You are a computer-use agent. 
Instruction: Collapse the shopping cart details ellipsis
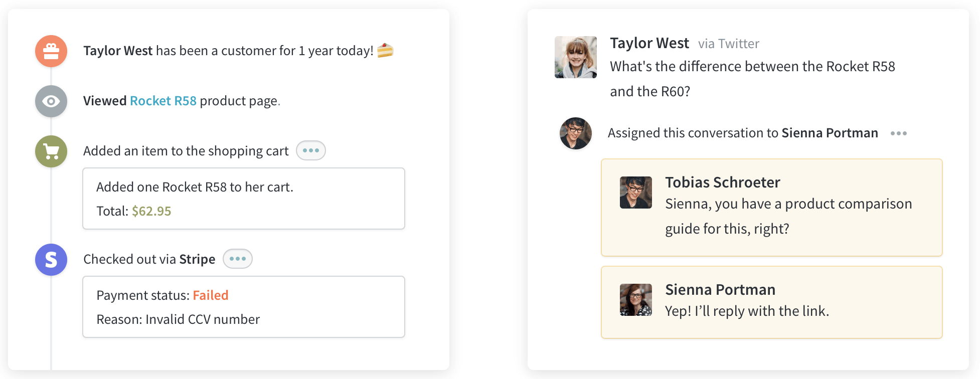click(x=311, y=150)
